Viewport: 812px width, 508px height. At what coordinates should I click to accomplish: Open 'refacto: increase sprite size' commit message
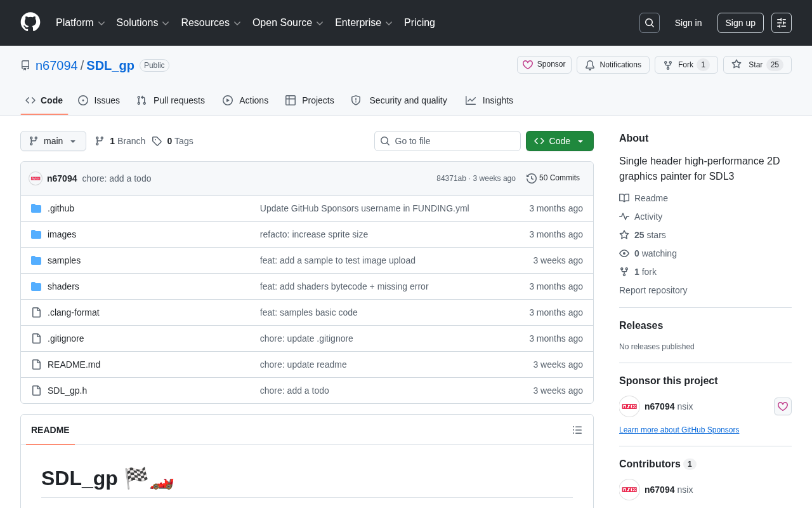pos(313,234)
